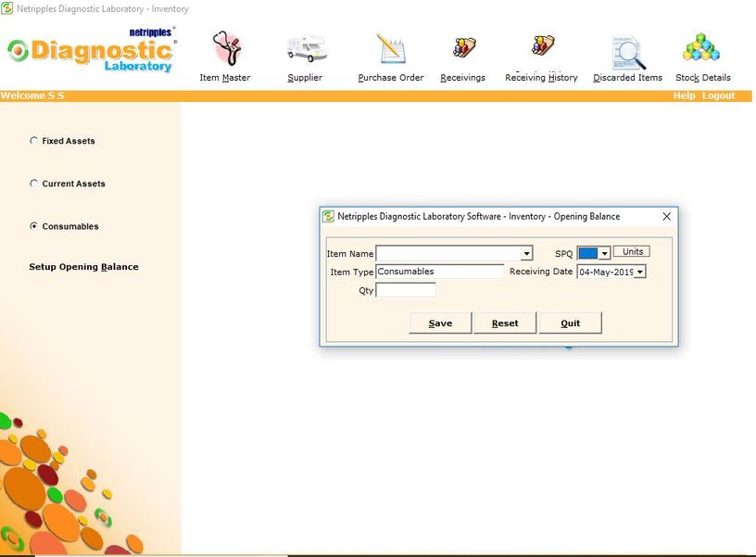The width and height of the screenshot is (756, 557).
Task: Click the Save button
Action: 440,323
